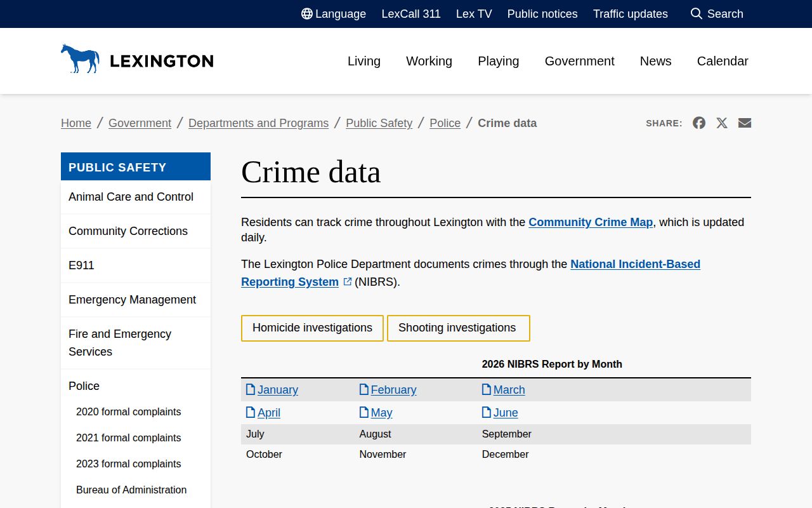
Task: Open 2023 formal complaints page
Action: (129, 464)
